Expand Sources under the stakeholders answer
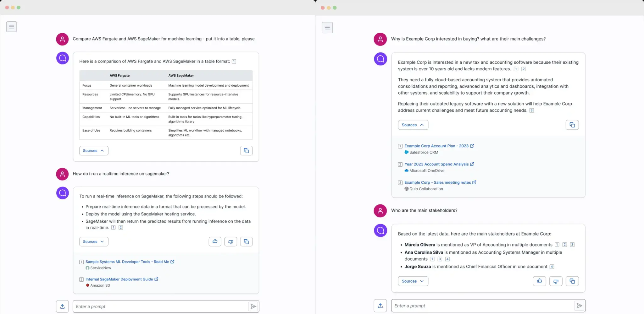Screen dimensions: 644x314 (413, 281)
